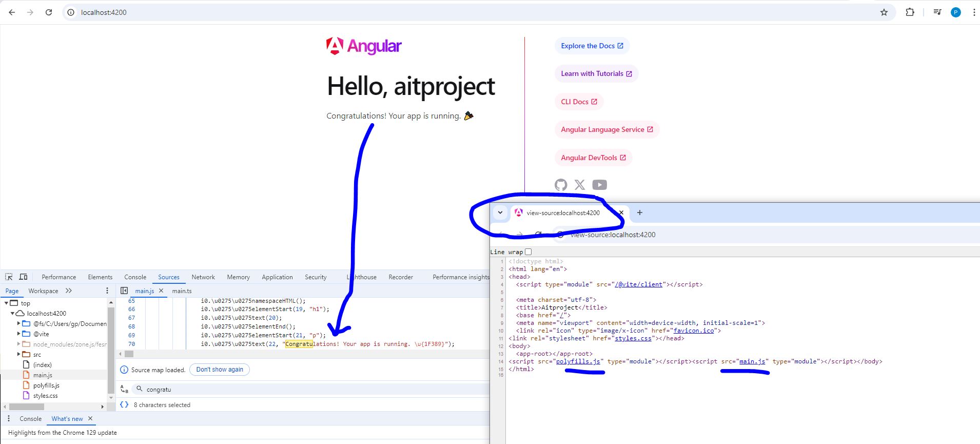This screenshot has width=980, height=444.
Task: Collapse the localhost:4200 tree node
Action: click(x=12, y=313)
